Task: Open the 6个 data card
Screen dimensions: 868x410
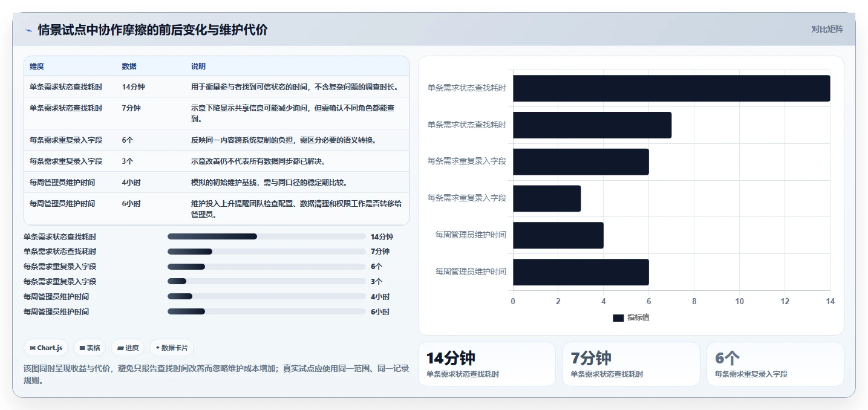Action: click(775, 364)
